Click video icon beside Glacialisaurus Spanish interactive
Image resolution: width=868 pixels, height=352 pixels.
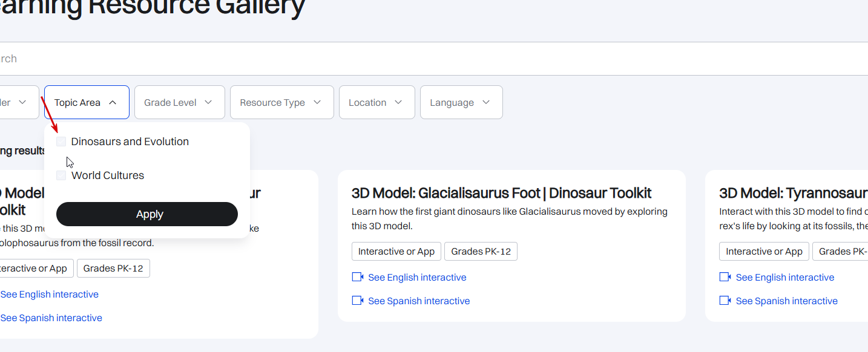(x=357, y=301)
